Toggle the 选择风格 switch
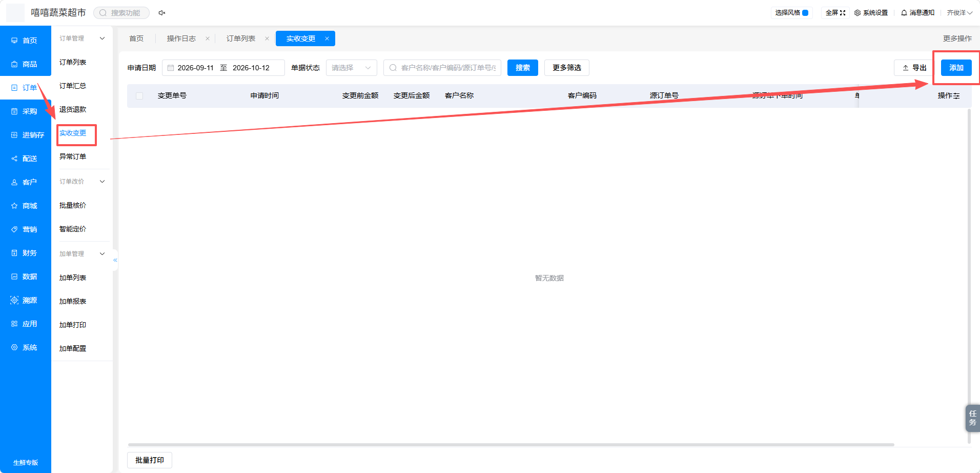 [x=805, y=13]
